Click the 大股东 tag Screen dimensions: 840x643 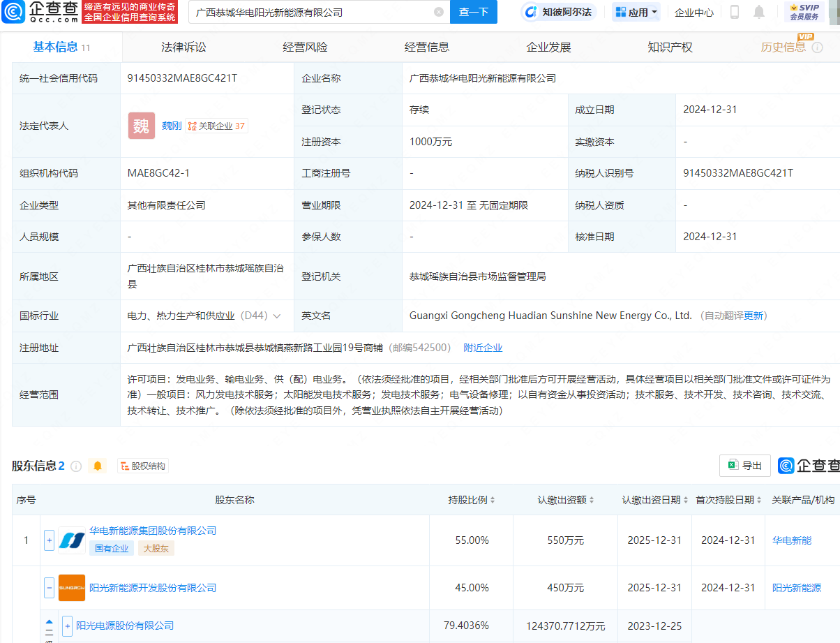coord(156,548)
